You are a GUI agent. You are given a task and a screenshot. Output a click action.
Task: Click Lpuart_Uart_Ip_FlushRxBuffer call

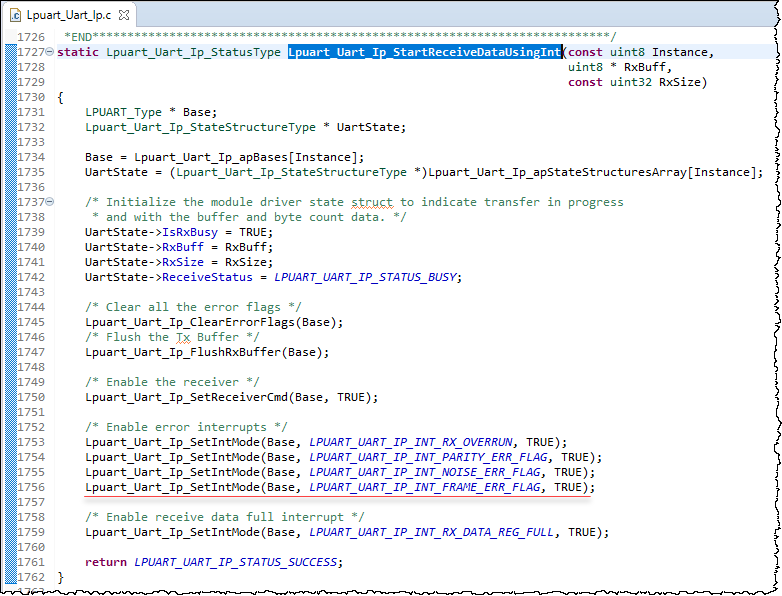[183, 352]
